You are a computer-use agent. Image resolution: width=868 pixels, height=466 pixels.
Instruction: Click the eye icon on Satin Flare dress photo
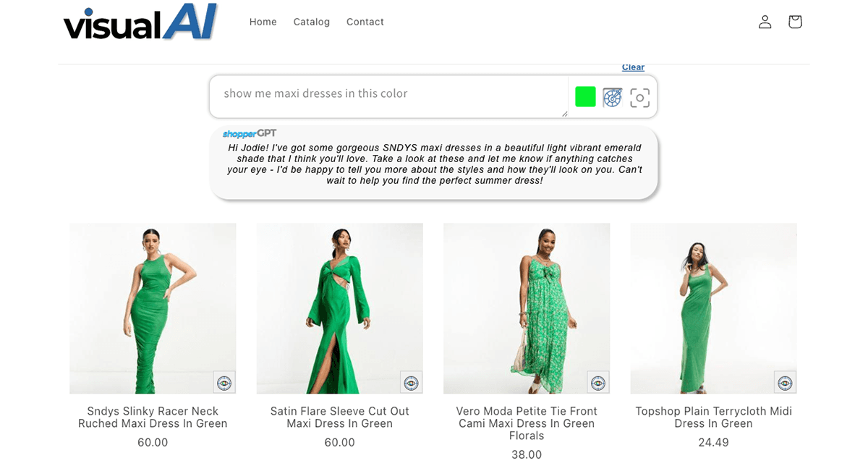pos(411,382)
